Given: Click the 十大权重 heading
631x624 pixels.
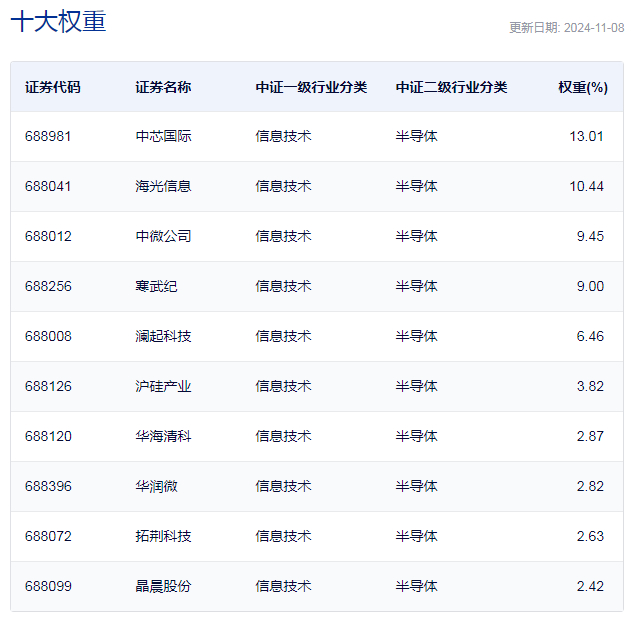Looking at the screenshot, I should 58,22.
